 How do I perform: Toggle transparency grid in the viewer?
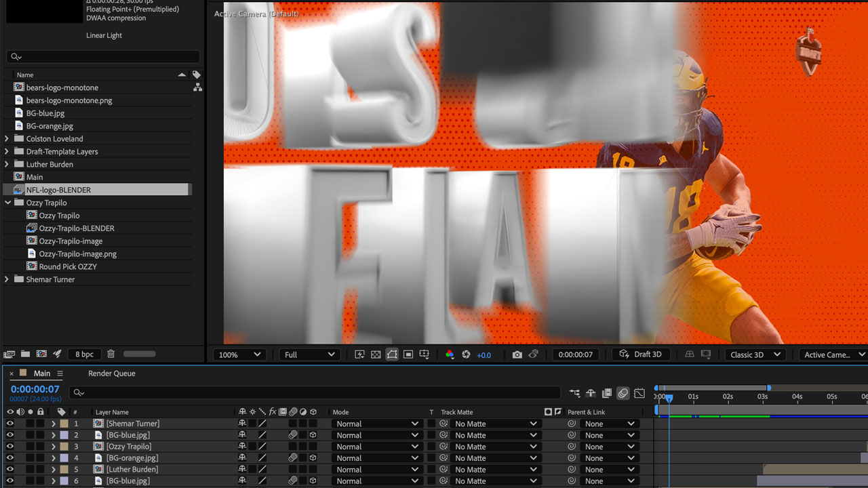coord(376,354)
